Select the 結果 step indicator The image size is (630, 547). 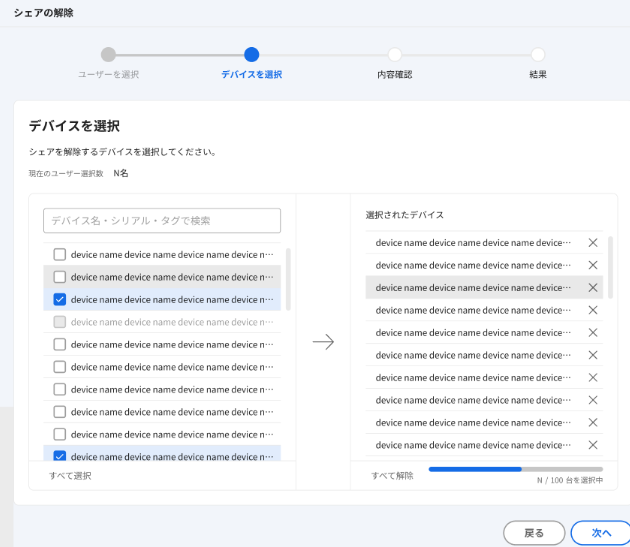[538, 55]
